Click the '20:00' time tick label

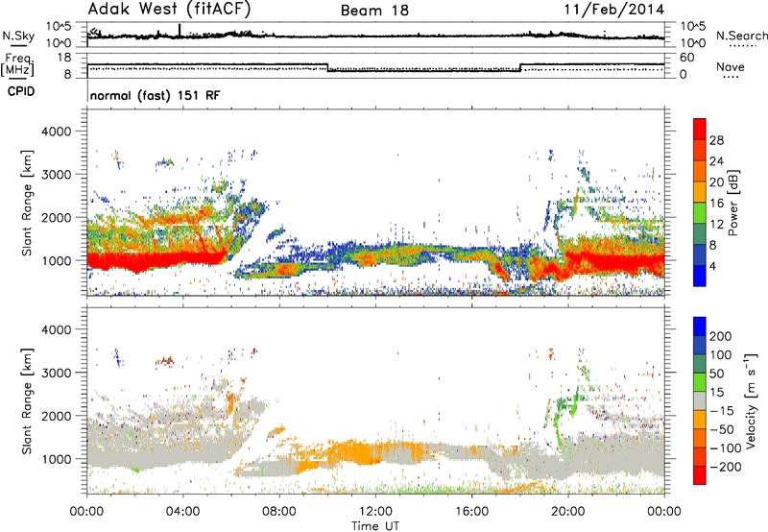pos(567,512)
